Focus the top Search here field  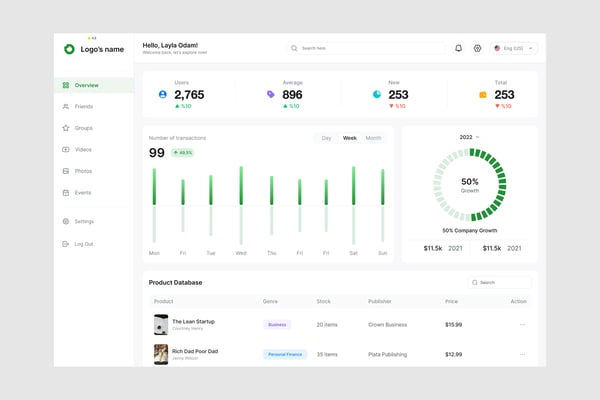366,48
